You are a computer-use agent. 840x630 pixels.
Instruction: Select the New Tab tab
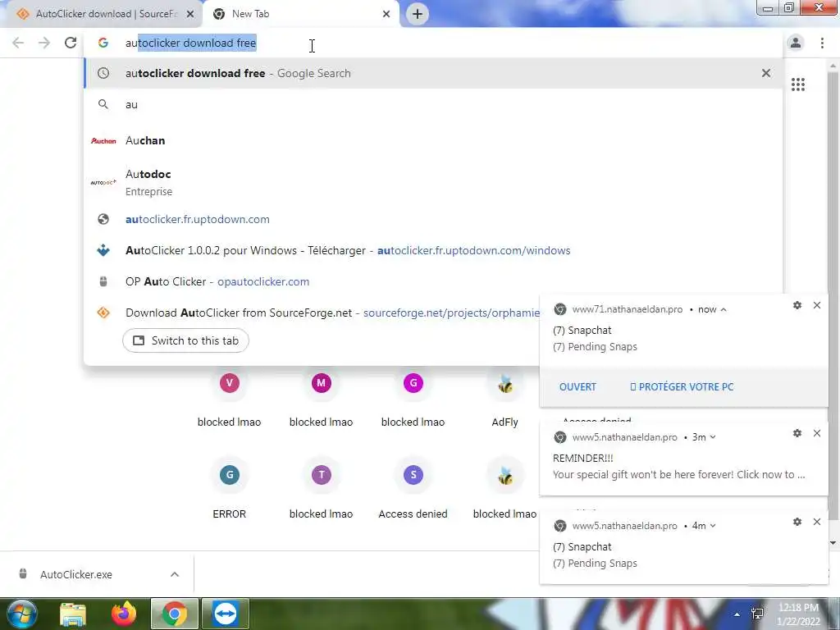[300, 14]
